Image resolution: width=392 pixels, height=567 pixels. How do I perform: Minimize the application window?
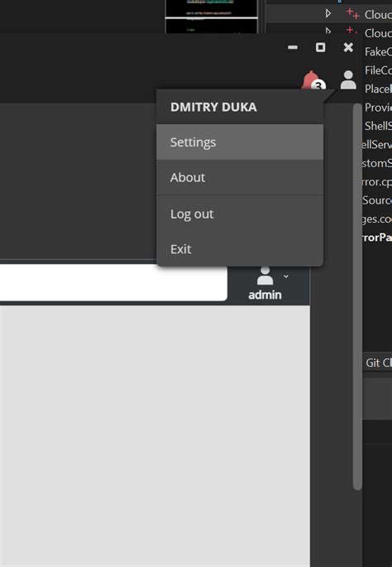pyautogui.click(x=293, y=47)
